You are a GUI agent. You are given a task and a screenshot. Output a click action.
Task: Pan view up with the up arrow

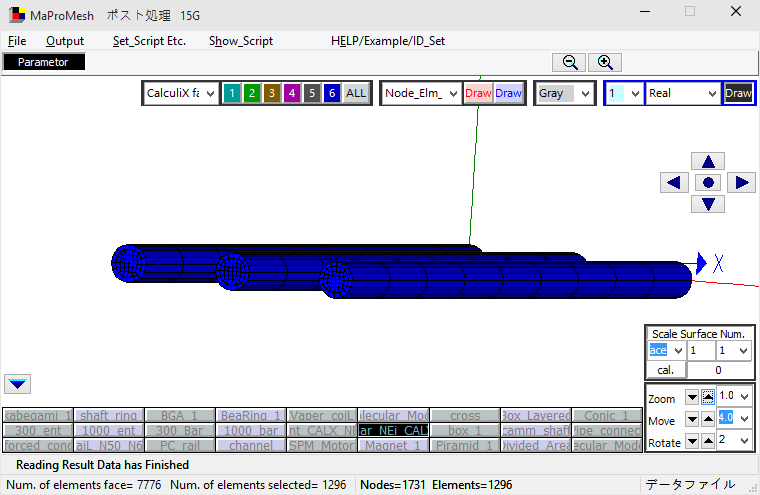[x=708, y=161]
